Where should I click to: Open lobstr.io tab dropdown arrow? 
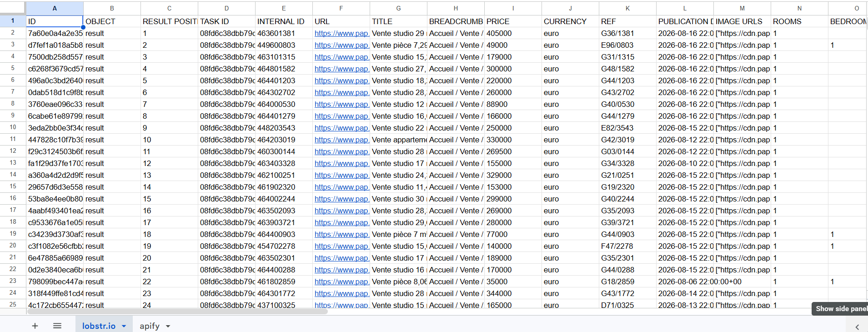[124, 326]
